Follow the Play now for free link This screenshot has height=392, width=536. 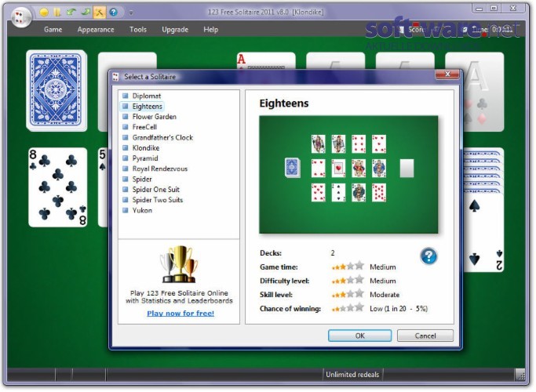[x=180, y=314]
